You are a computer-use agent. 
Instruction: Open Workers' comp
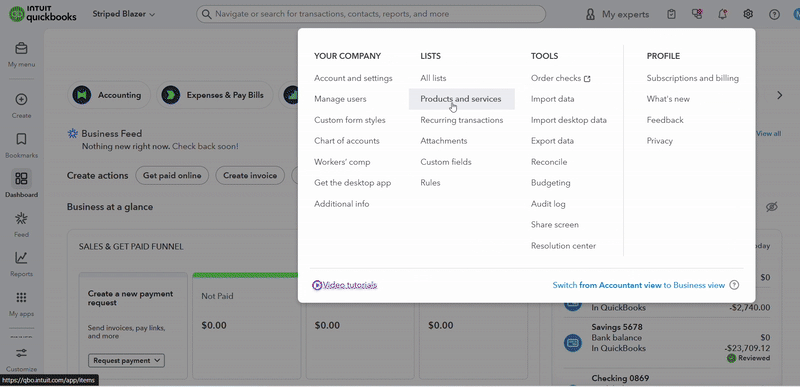click(x=342, y=162)
